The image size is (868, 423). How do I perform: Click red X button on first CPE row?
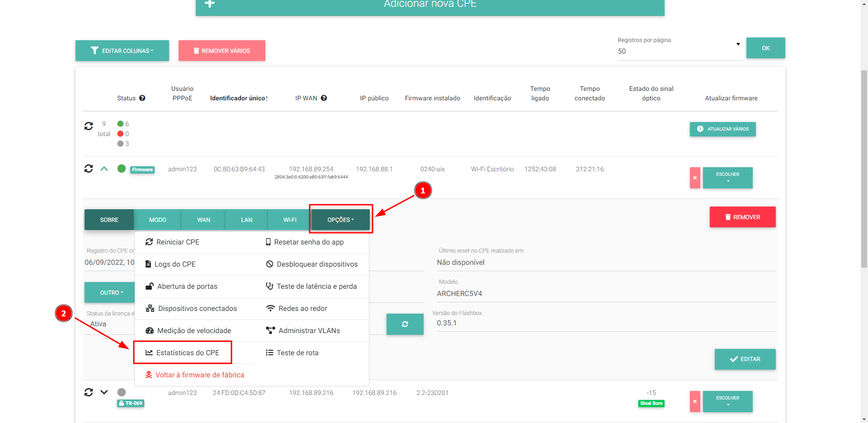tap(695, 178)
